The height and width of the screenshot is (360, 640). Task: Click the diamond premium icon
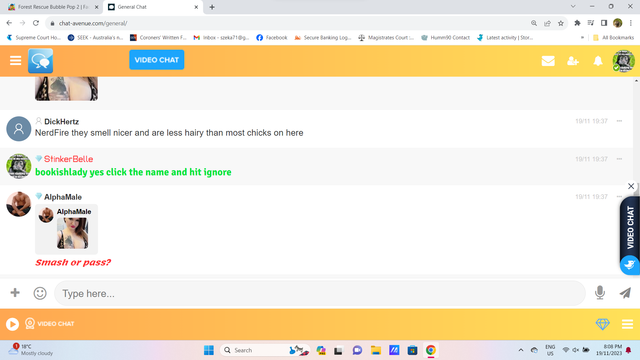coord(602,324)
